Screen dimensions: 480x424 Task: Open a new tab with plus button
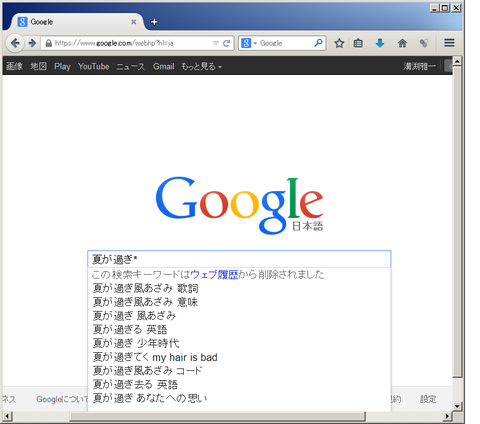154,22
